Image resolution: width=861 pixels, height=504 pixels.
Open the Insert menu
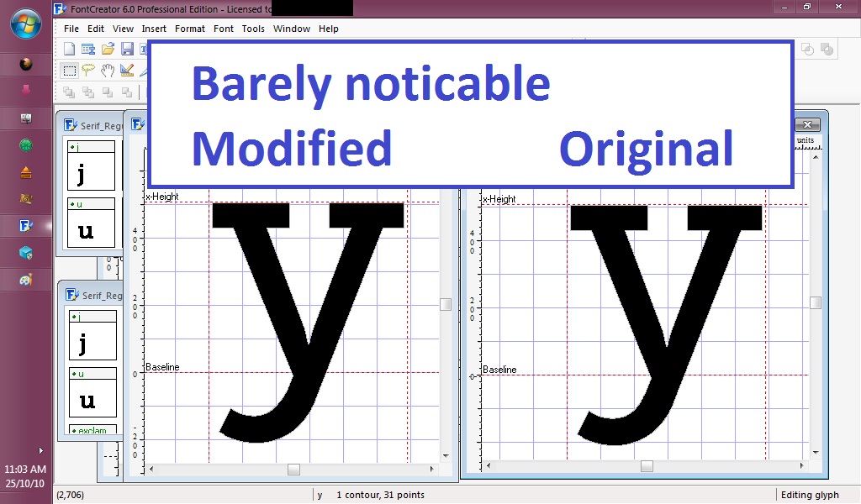pyautogui.click(x=154, y=29)
